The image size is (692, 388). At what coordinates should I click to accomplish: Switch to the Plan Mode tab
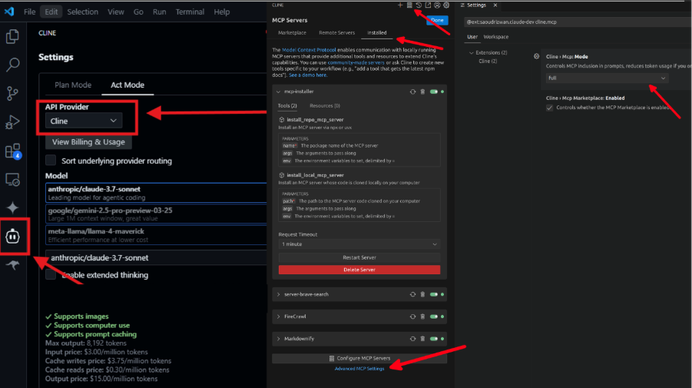pos(73,85)
